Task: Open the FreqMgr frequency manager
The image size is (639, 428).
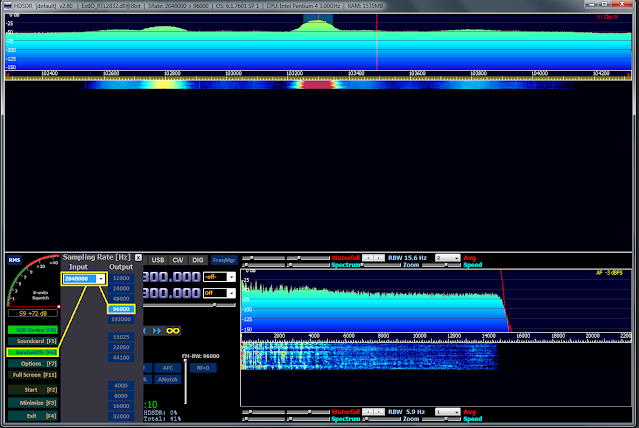Action: point(224,260)
